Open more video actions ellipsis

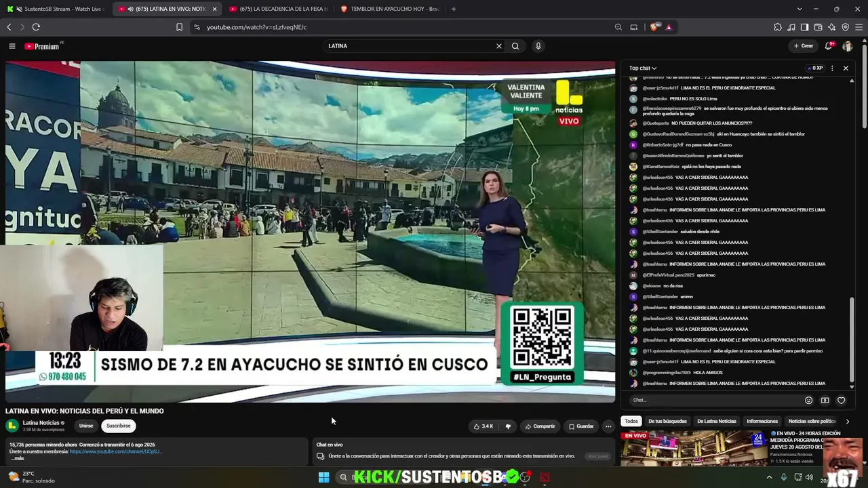click(608, 426)
